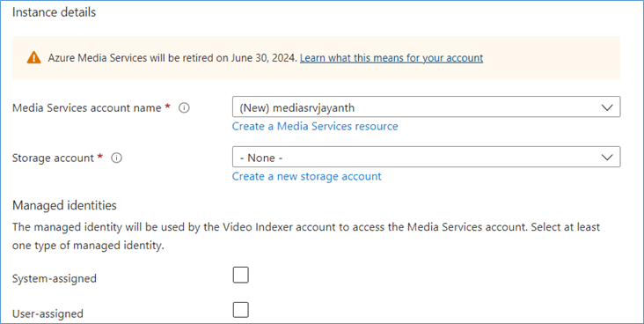Image resolution: width=644 pixels, height=324 pixels.
Task: Click the System-assigned label text
Action: click(55, 278)
